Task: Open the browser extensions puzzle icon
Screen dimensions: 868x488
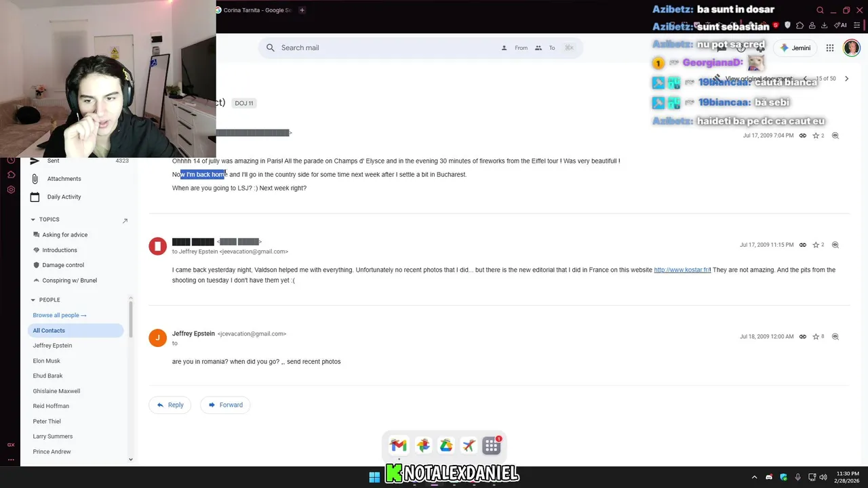Action: coord(800,25)
